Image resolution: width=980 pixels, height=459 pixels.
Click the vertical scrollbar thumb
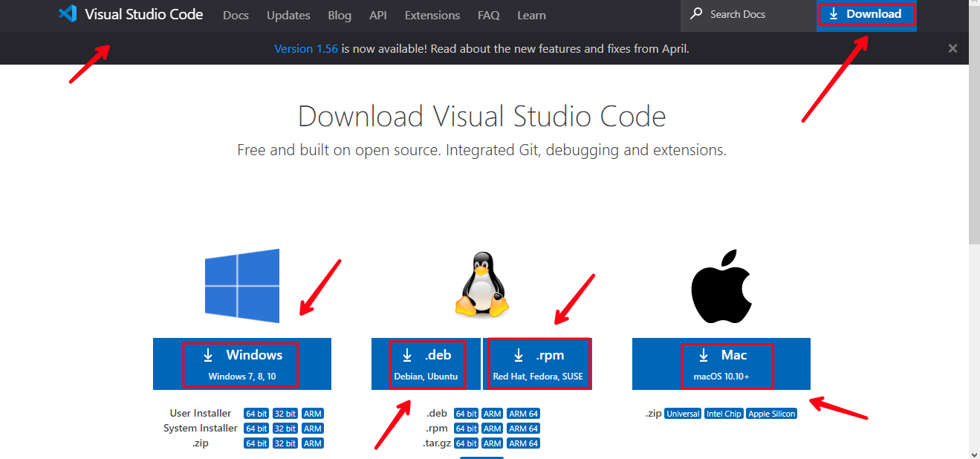coord(974,126)
